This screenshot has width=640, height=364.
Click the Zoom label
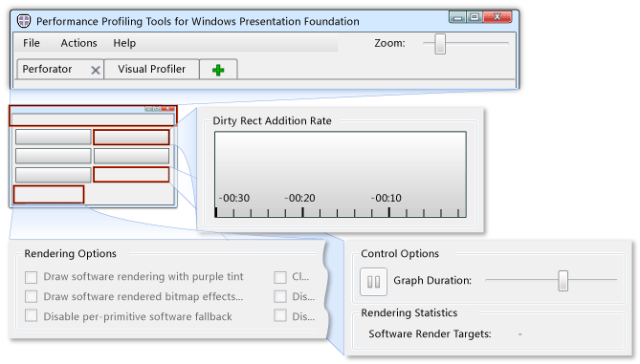(389, 43)
